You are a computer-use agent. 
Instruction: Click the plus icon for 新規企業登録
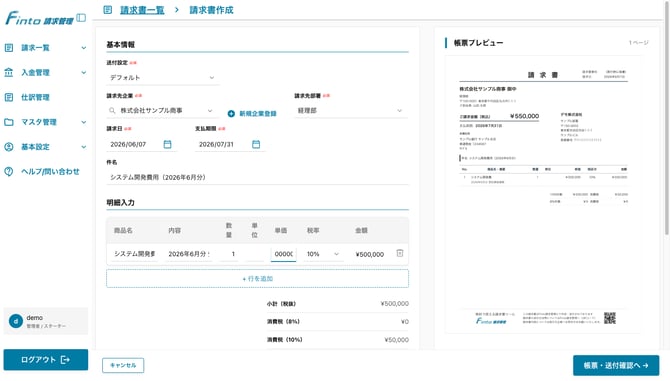coord(231,114)
